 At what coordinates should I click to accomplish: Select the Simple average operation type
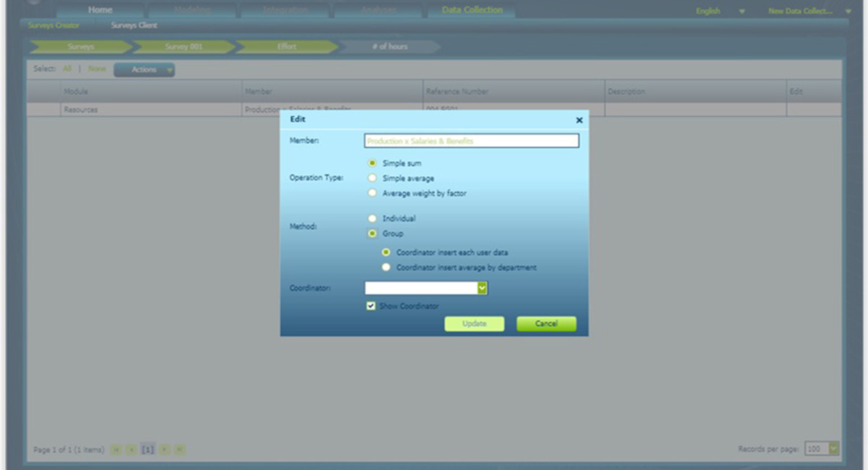tap(373, 178)
